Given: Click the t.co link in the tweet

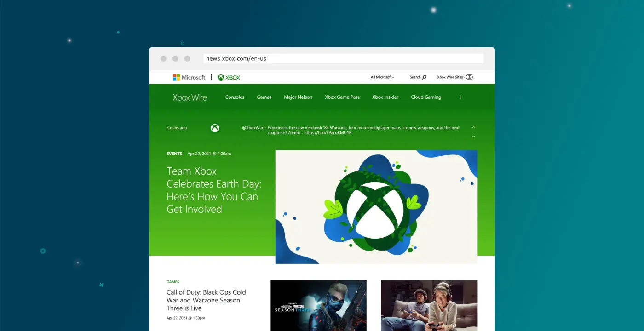Looking at the screenshot, I should 328,133.
